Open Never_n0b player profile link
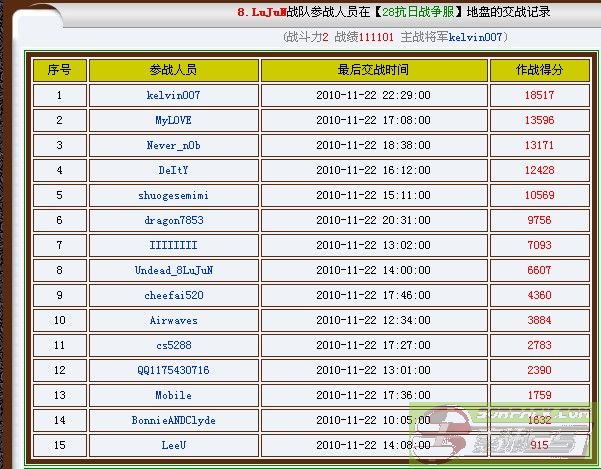Screen dimensions: 601x469 tap(173, 145)
